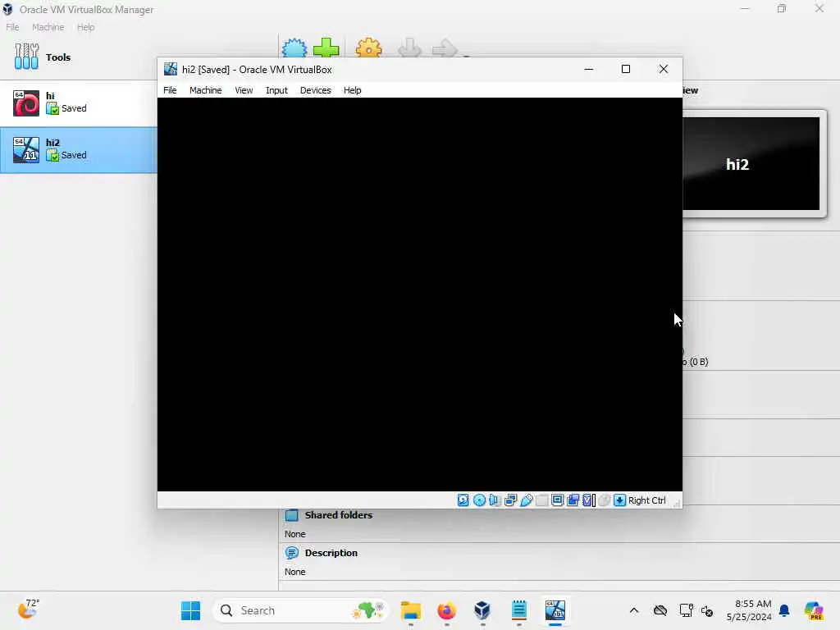The height and width of the screenshot is (630, 840).
Task: Click the hi2 preview thumbnail in Manager
Action: [751, 163]
